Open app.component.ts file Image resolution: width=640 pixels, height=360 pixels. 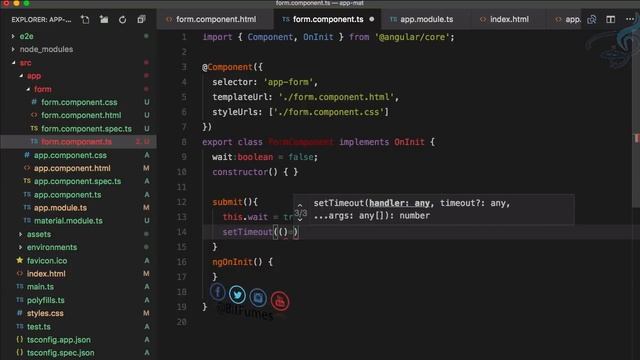tap(67, 195)
